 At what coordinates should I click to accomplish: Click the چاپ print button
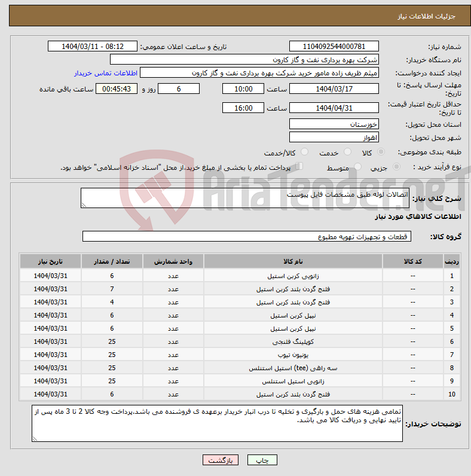(262, 460)
